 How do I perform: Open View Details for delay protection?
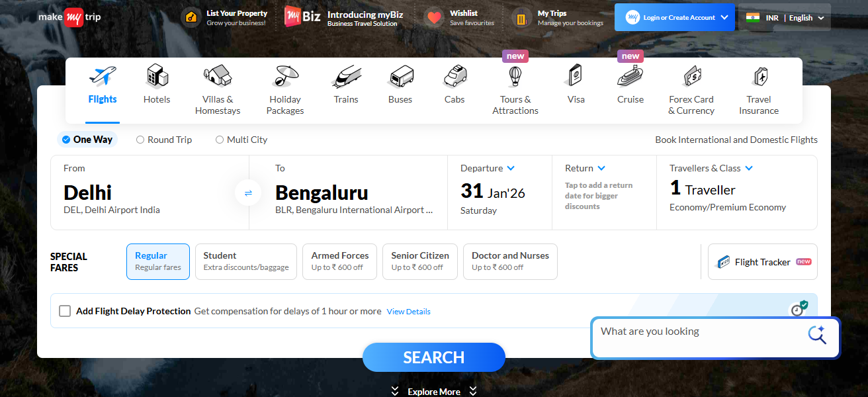tap(408, 311)
